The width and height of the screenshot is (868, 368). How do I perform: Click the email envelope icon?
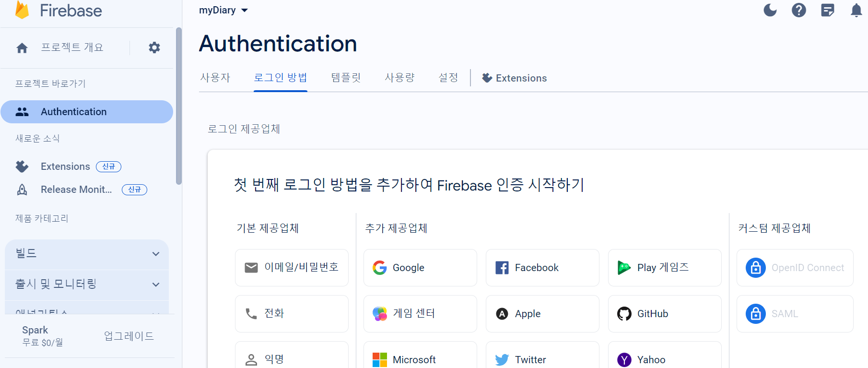pos(251,268)
